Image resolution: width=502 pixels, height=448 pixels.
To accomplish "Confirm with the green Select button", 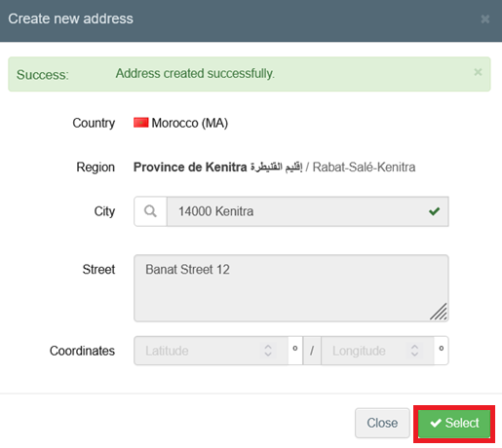I will click(454, 424).
